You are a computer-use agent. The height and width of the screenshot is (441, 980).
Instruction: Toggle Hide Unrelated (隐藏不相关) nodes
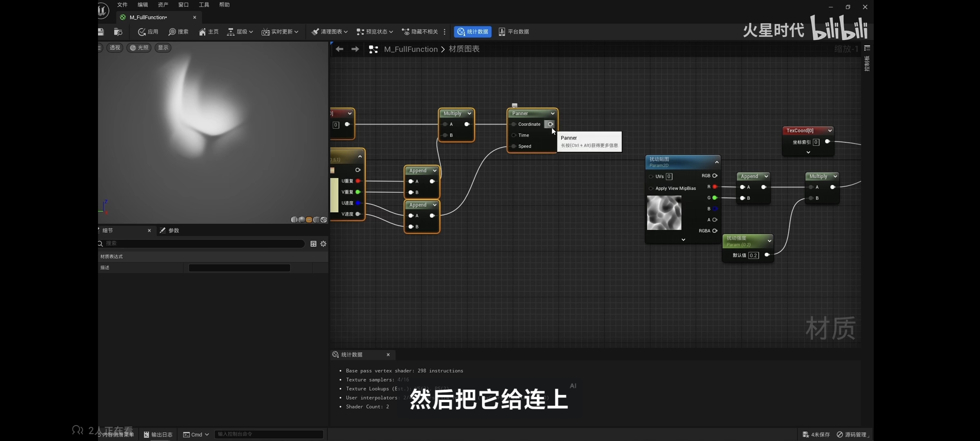[x=420, y=32]
